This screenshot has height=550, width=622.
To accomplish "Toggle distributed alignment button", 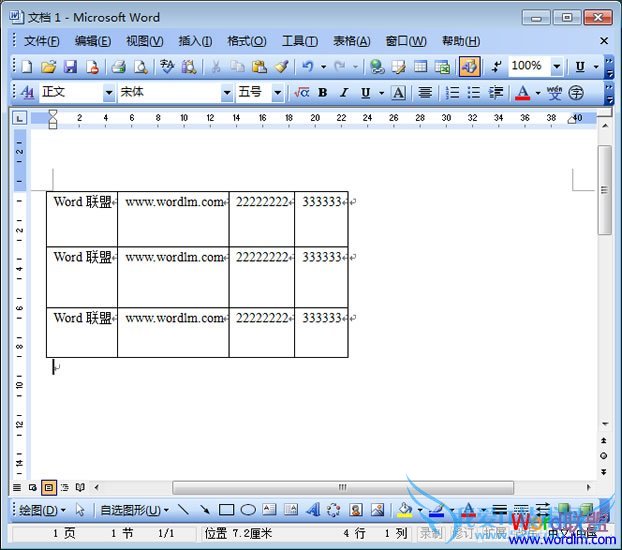I will (x=425, y=93).
